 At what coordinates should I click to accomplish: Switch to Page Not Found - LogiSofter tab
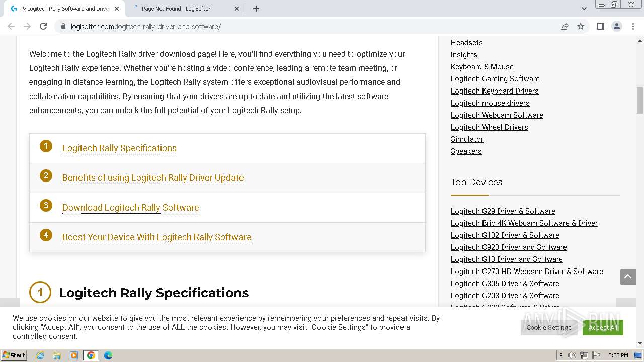click(x=184, y=9)
